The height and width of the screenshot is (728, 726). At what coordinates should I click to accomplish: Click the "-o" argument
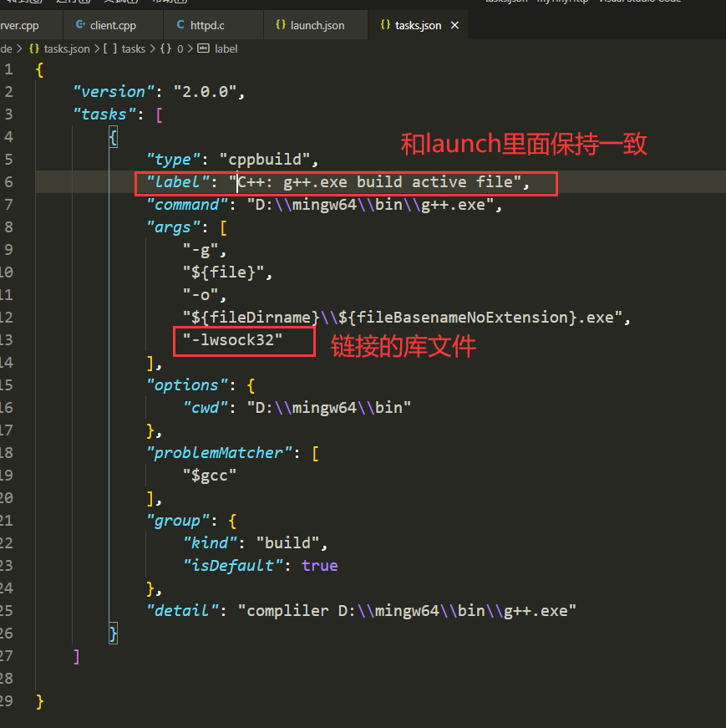pos(201,295)
